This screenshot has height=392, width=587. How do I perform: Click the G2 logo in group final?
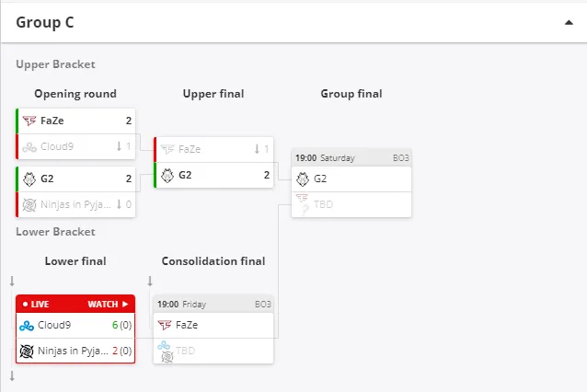pos(303,179)
